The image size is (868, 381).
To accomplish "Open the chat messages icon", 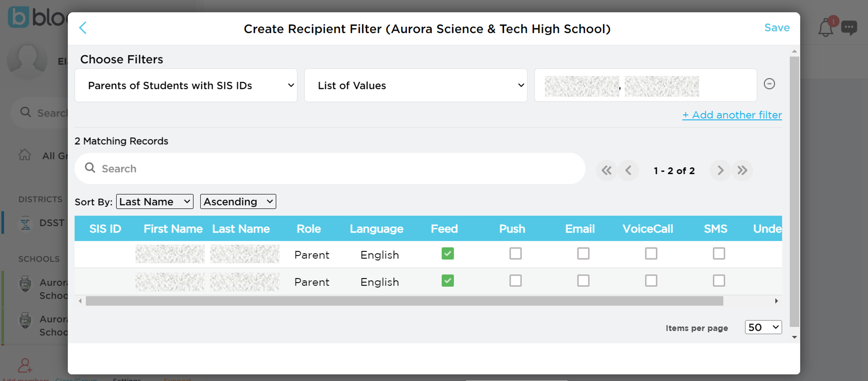I will [x=849, y=28].
